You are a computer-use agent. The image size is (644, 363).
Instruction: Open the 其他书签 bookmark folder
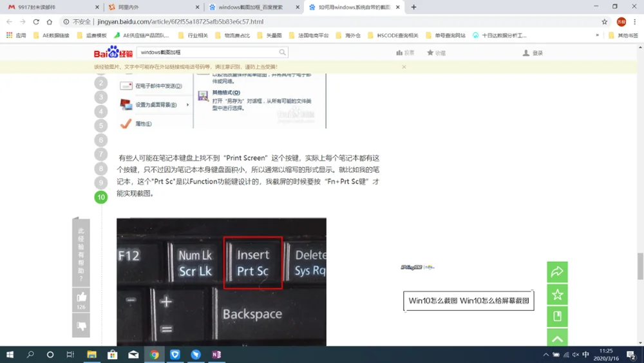pos(623,35)
